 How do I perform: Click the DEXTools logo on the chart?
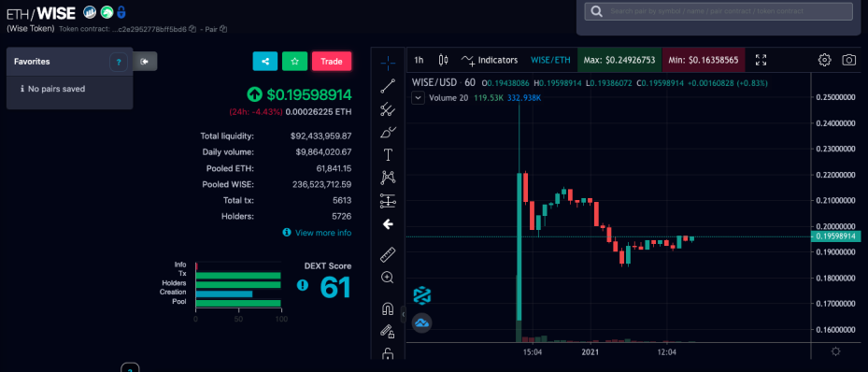421,295
